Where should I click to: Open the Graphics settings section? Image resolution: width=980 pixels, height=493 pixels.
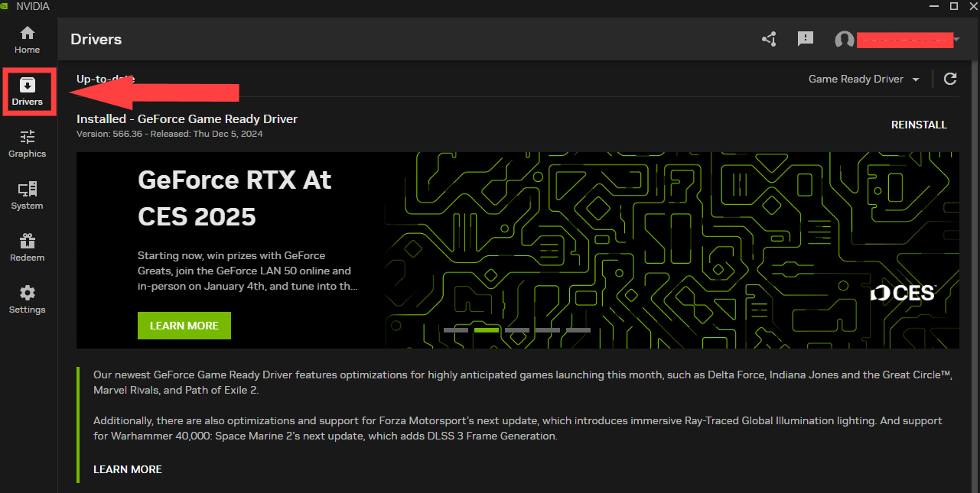[x=28, y=144]
